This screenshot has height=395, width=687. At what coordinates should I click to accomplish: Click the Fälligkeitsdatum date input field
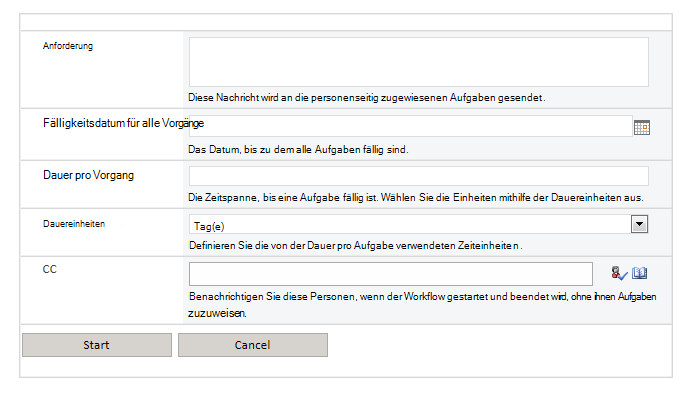411,126
